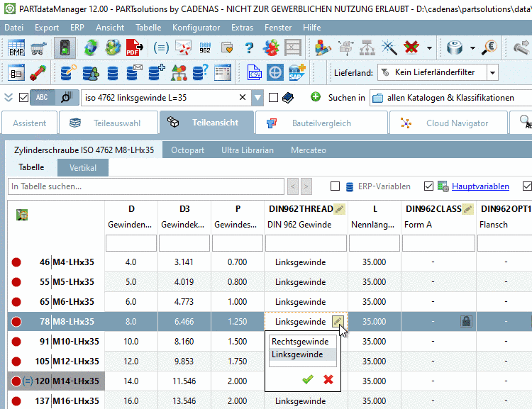Toggle the checkbox beside the ABC search mode
The image size is (532, 409).
[x=23, y=98]
